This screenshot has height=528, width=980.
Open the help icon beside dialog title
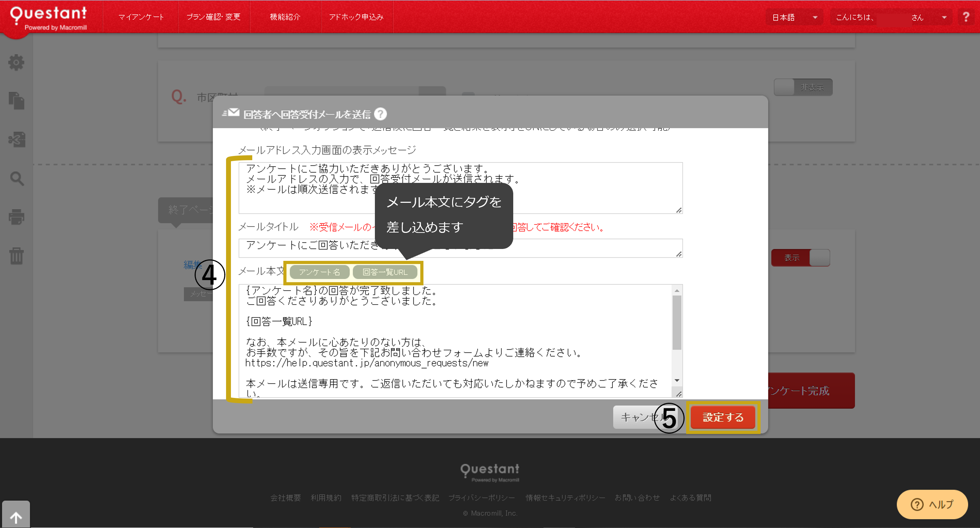point(380,114)
